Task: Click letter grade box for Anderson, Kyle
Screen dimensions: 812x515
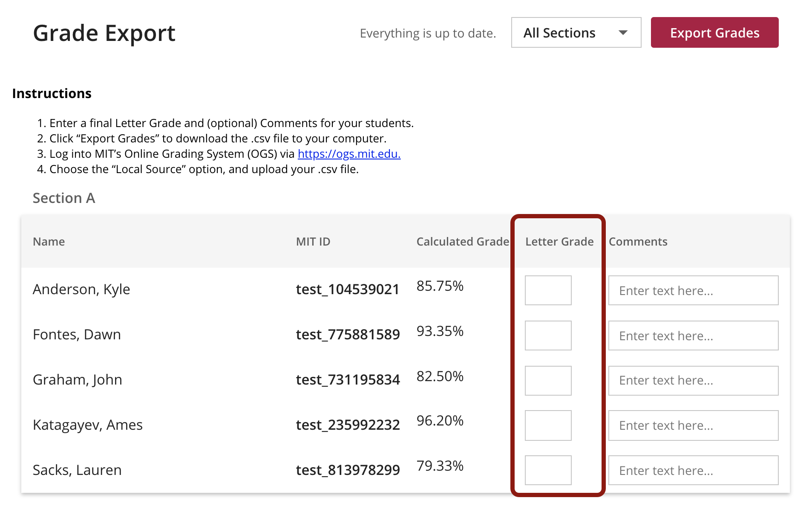Action: [x=548, y=290]
